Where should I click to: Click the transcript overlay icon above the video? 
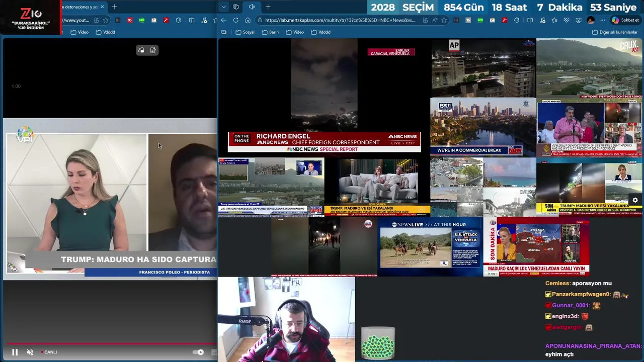click(x=153, y=50)
